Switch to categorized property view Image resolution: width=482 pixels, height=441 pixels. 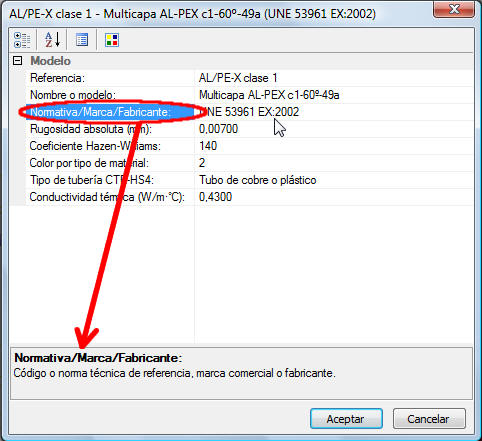tap(22, 40)
